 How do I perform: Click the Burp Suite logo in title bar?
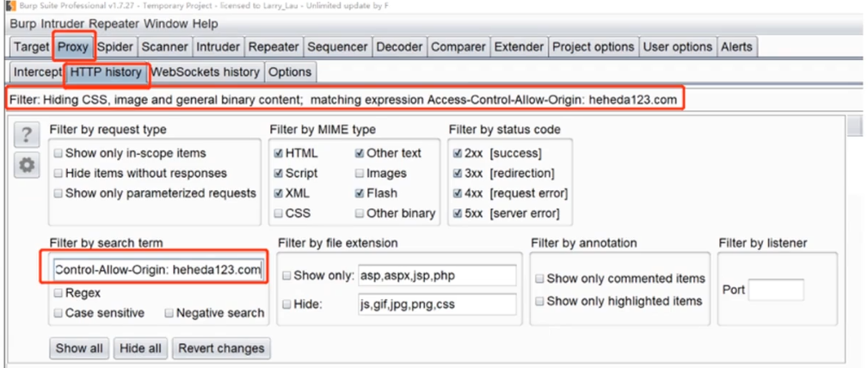click(x=9, y=5)
